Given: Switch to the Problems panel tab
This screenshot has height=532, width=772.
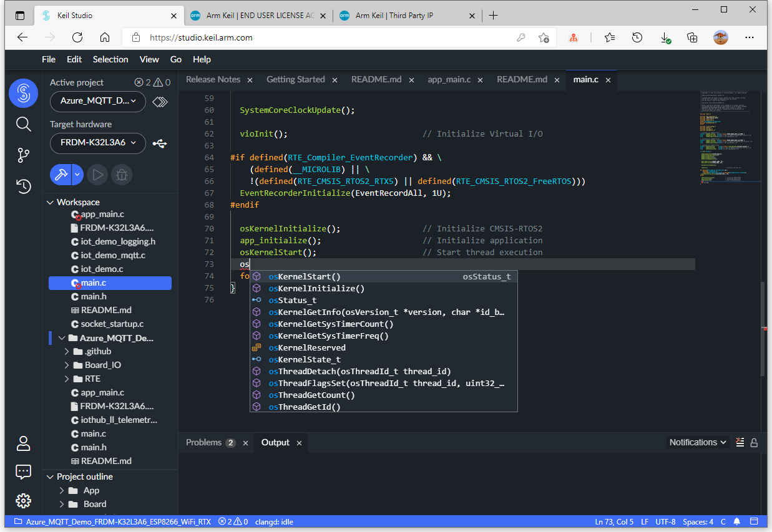Looking at the screenshot, I should [204, 442].
